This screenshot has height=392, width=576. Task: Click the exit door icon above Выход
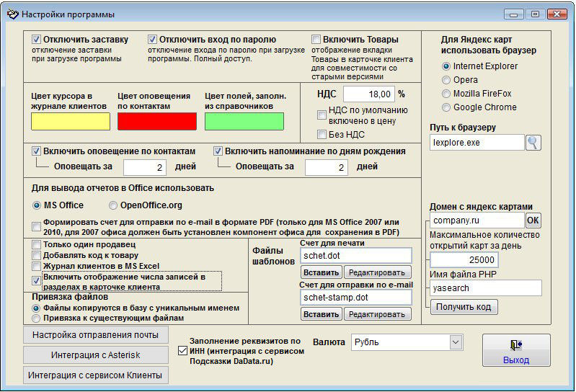coord(516,344)
